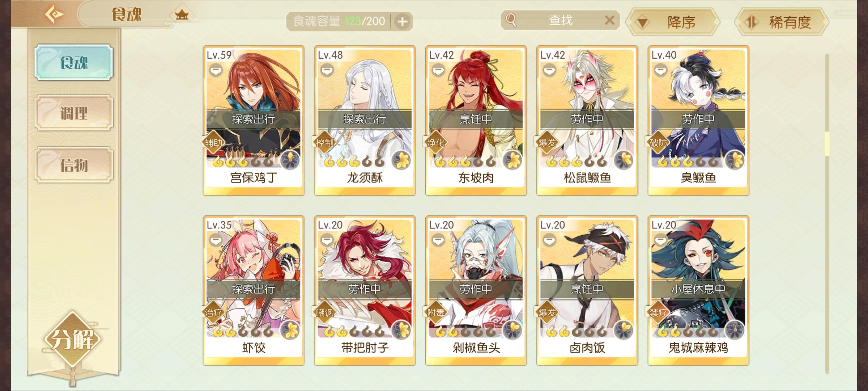Switch to the 信物 tab
Image resolution: width=868 pixels, height=391 pixels.
74,165
